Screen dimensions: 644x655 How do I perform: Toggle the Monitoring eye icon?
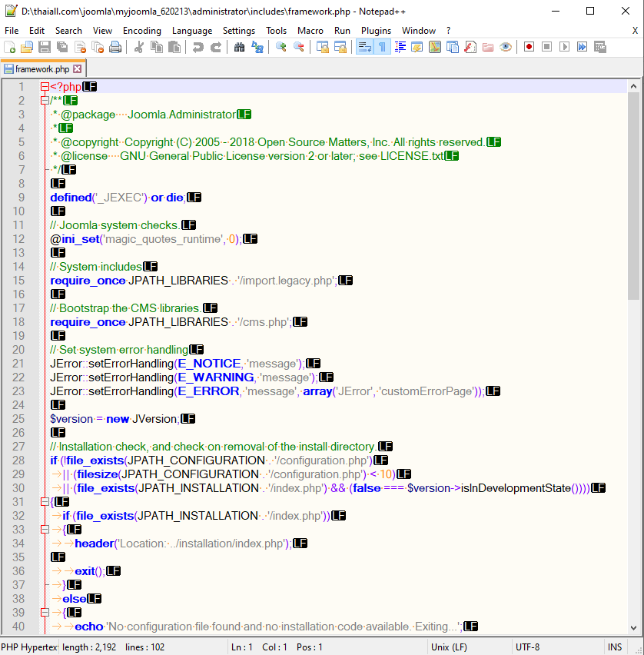click(x=505, y=47)
